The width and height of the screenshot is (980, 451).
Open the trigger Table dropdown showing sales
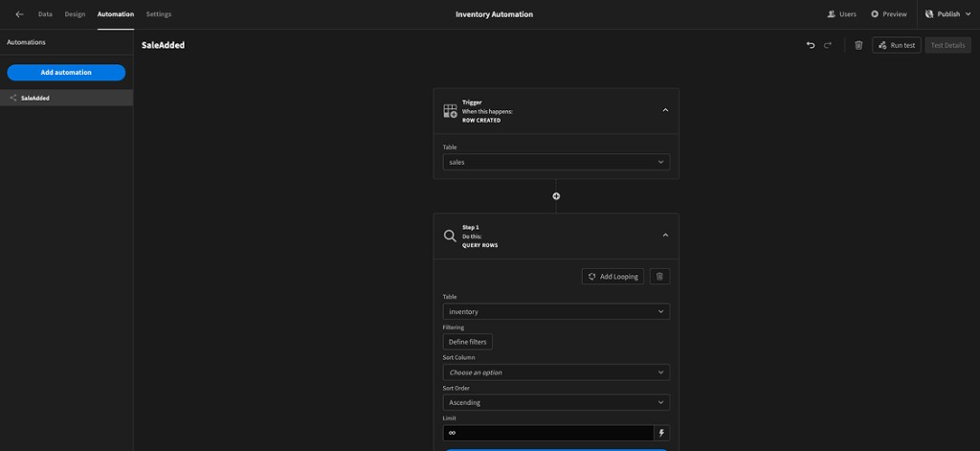point(556,162)
